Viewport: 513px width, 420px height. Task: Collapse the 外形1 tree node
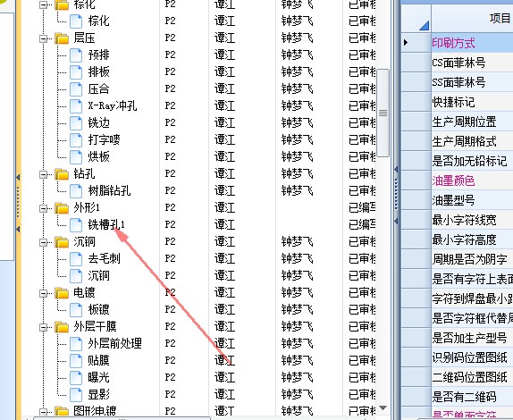44,208
